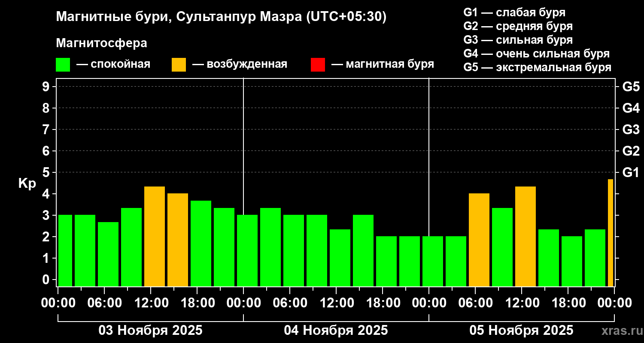
Task: Click the 'G3 — сильная буря' legend line
Action: (x=518, y=40)
